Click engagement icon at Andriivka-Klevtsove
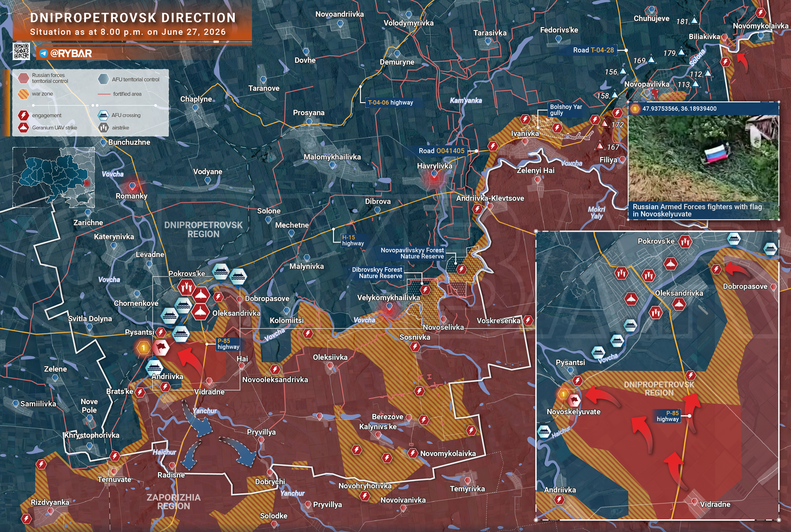This screenshot has height=532, width=791. (x=477, y=209)
